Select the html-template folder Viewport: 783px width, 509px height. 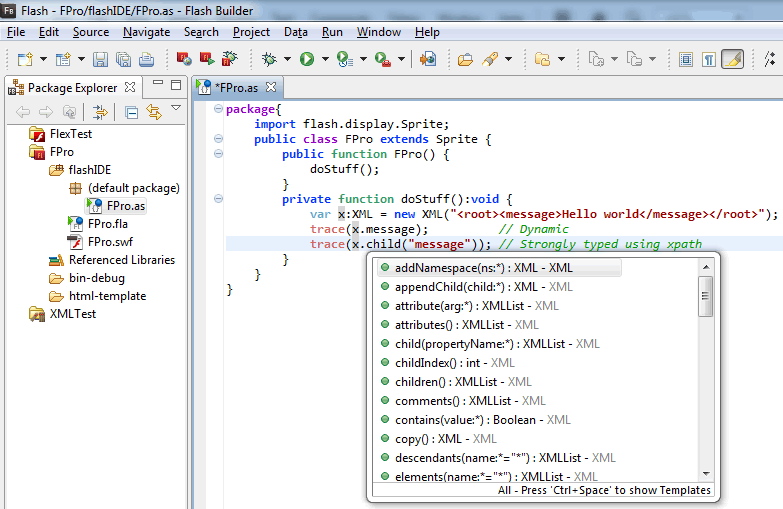pyautogui.click(x=107, y=296)
